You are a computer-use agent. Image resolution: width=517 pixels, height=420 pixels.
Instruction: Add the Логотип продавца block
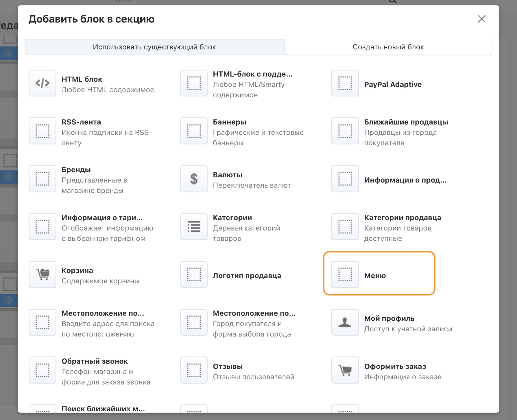[x=247, y=276]
